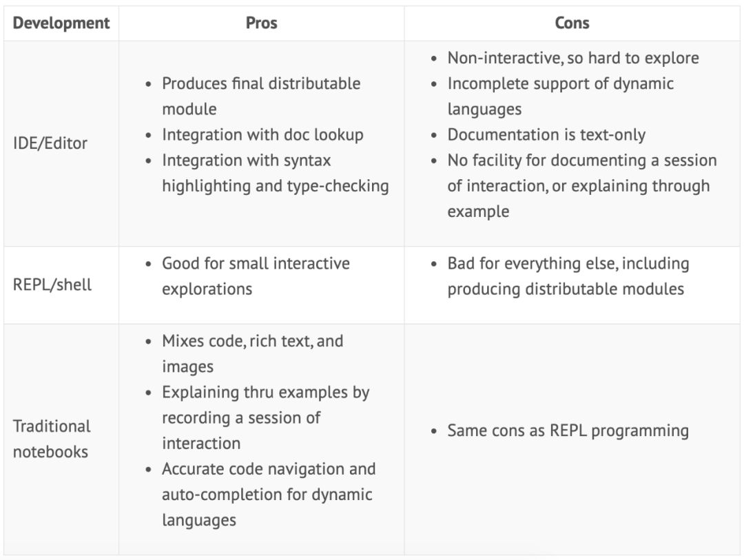
Task: Select the Cons column header
Action: [x=572, y=23]
